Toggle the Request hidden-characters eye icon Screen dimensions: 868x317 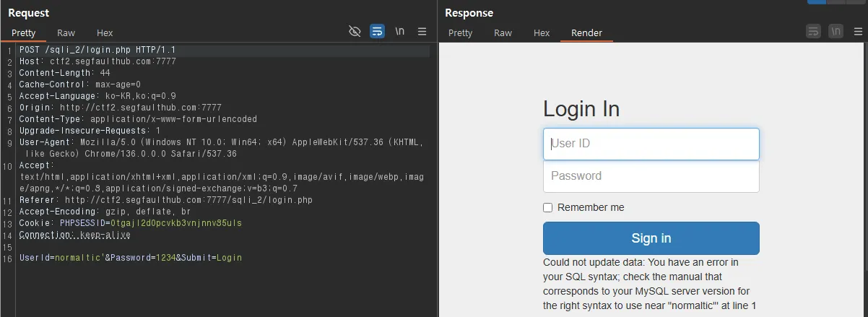pyautogui.click(x=355, y=31)
